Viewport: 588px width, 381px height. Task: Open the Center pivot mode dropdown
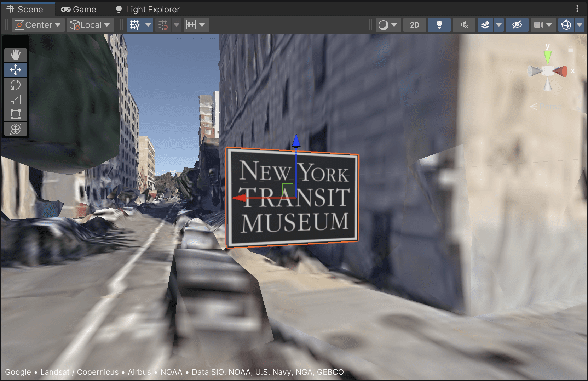point(38,25)
